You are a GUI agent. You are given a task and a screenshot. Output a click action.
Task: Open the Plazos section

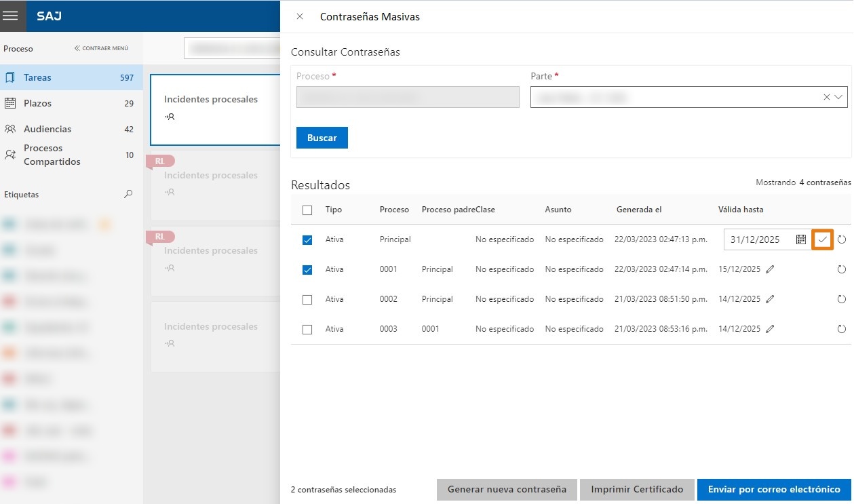[71, 103]
